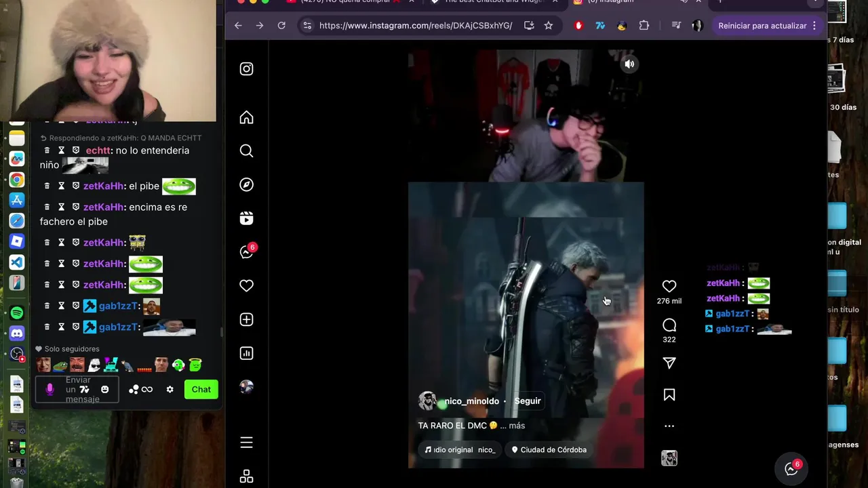Click the green Chat send button
Viewport: 868px width, 488px height.
tap(201, 389)
